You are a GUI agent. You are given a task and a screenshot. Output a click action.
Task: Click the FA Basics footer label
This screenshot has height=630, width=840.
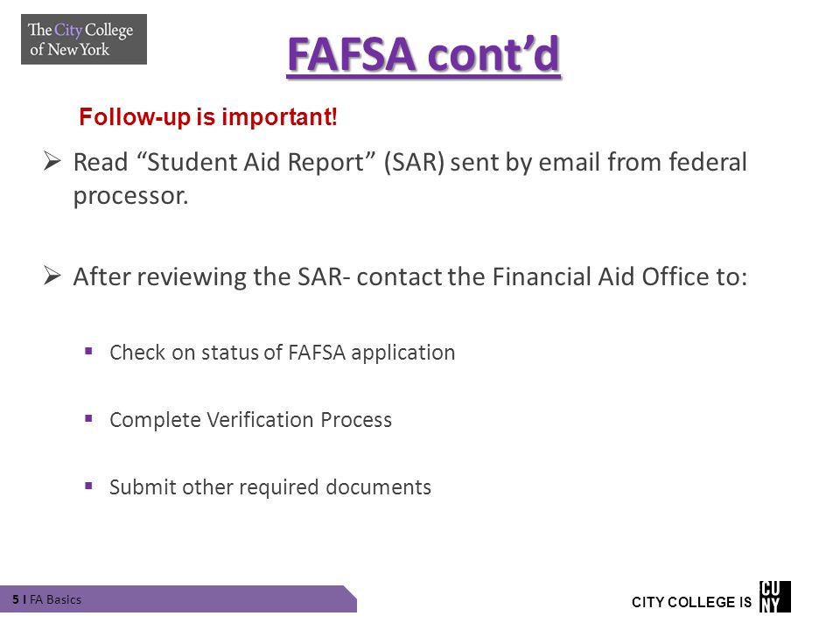[56, 599]
